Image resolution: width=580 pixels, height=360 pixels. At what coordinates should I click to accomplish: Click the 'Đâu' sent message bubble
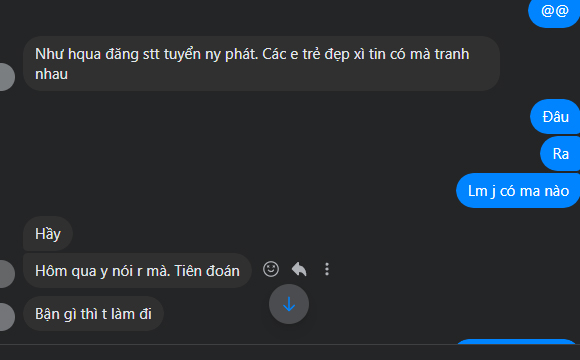[x=555, y=117]
